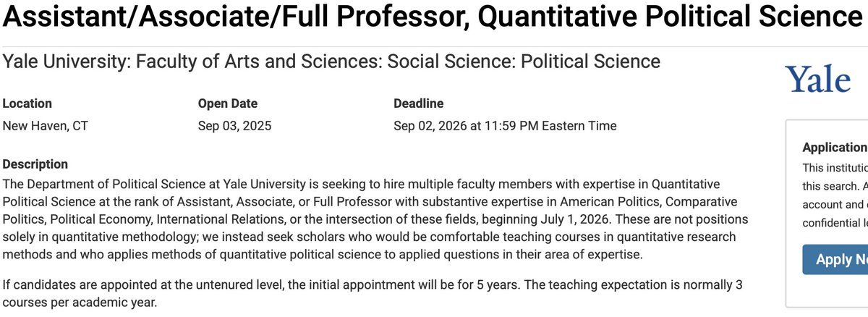Select the New Haven, CT location text
The width and height of the screenshot is (868, 317).
tap(46, 126)
